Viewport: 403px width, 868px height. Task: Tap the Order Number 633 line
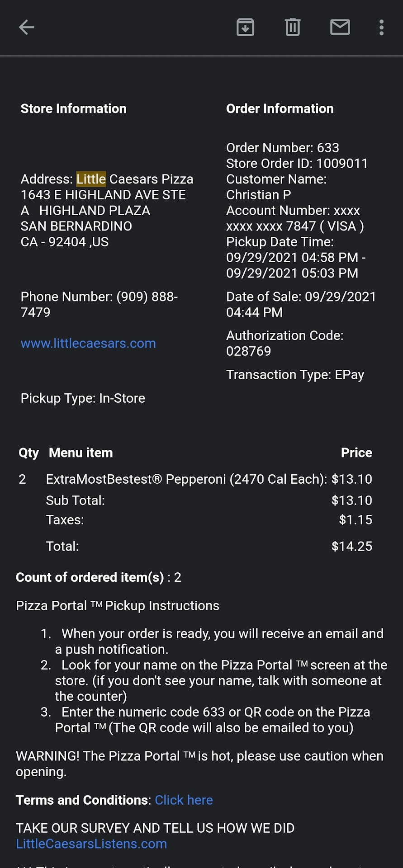click(x=282, y=148)
